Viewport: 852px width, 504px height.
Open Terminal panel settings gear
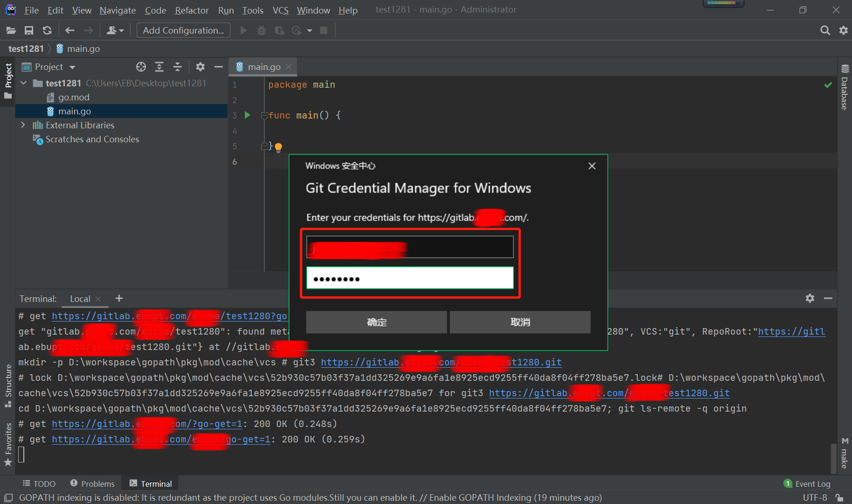point(810,298)
